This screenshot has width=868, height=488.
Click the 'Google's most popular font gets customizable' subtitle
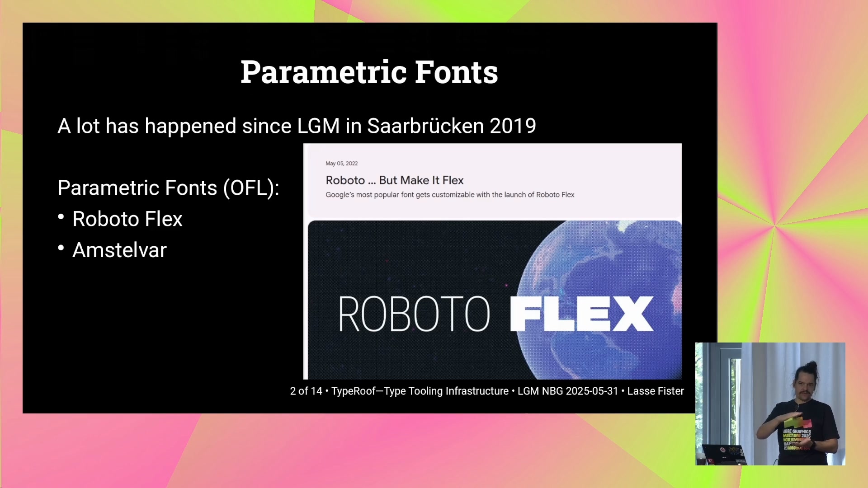coord(450,195)
